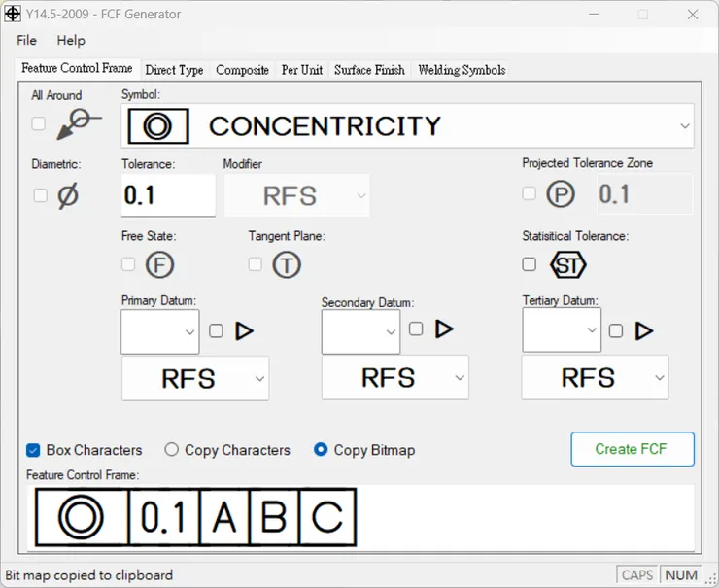Click the Tangent Plane circled T icon
Screen dimensions: 719x588
point(286,264)
